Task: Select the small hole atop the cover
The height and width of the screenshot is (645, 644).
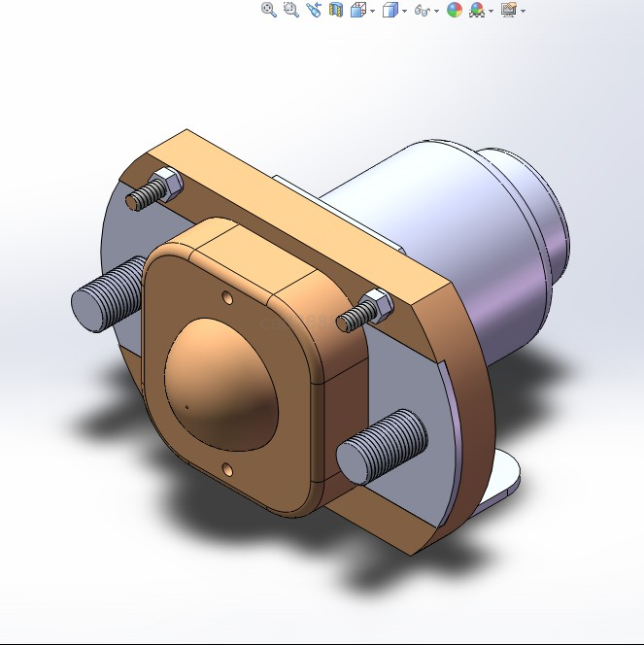Action: coord(226,295)
